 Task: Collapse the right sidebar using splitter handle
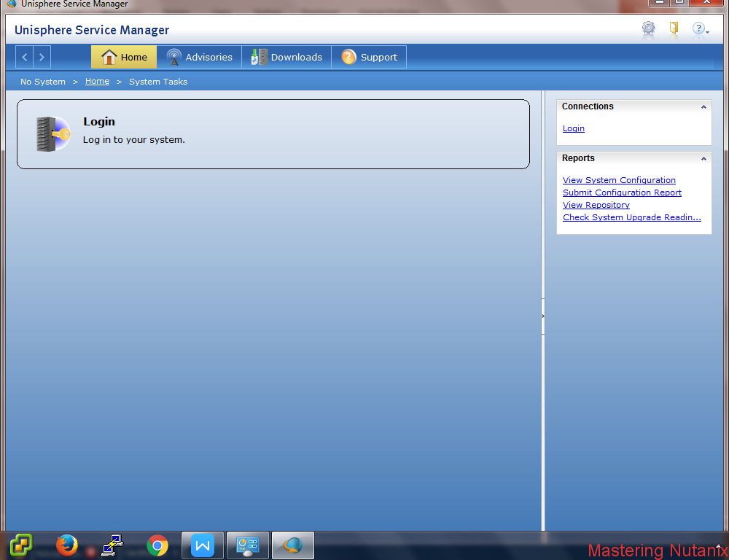tap(543, 316)
